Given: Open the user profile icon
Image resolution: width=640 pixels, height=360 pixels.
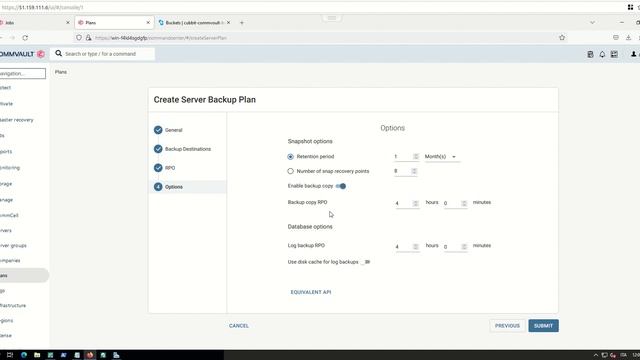Looking at the screenshot, I should coord(633,54).
